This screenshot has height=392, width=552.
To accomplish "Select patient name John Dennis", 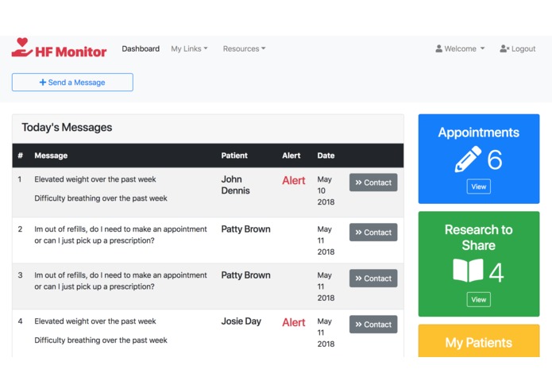I will click(x=236, y=185).
